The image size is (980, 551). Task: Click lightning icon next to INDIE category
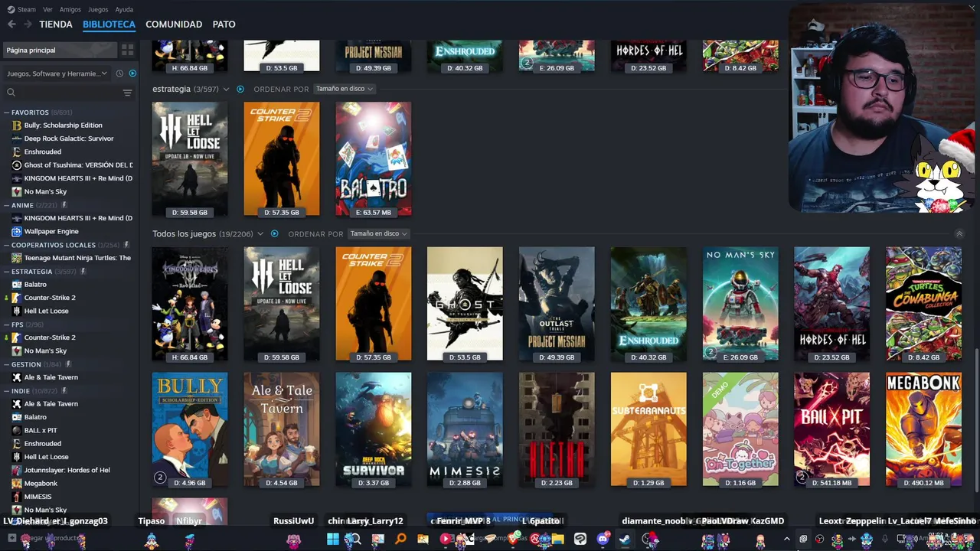coord(64,391)
